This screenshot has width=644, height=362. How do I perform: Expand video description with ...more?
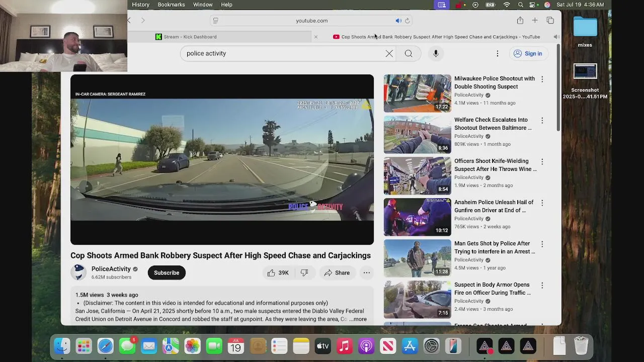tap(358, 319)
